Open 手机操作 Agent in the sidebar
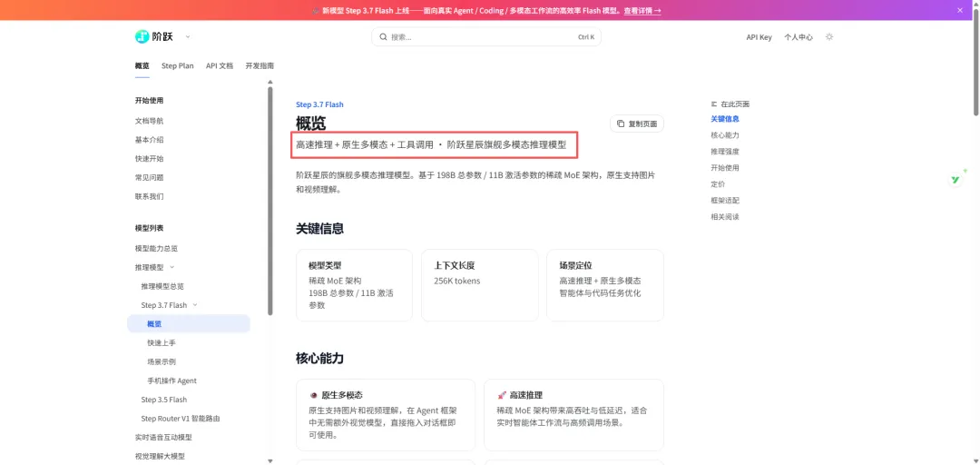 (x=171, y=381)
